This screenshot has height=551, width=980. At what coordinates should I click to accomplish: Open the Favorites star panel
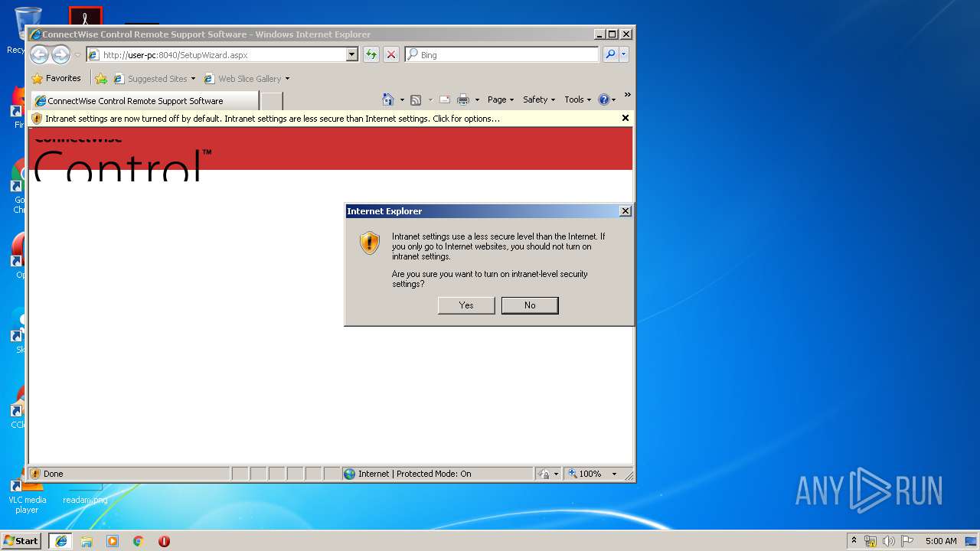click(x=57, y=78)
